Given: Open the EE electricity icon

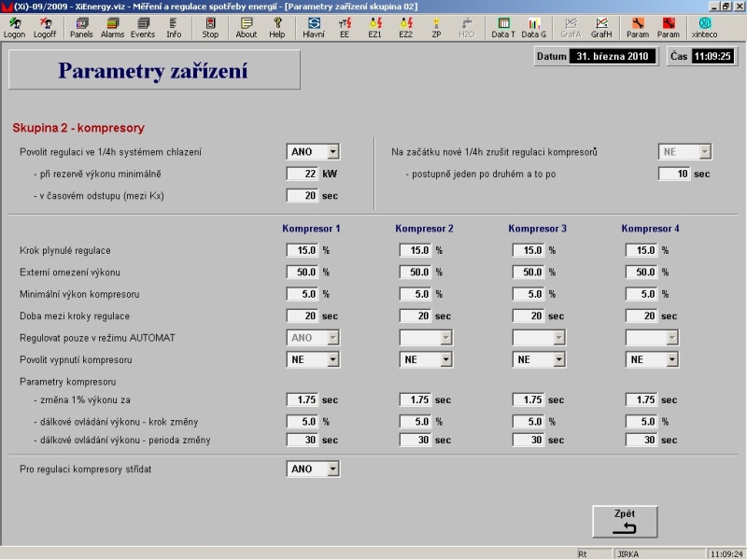Looking at the screenshot, I should coord(345,28).
